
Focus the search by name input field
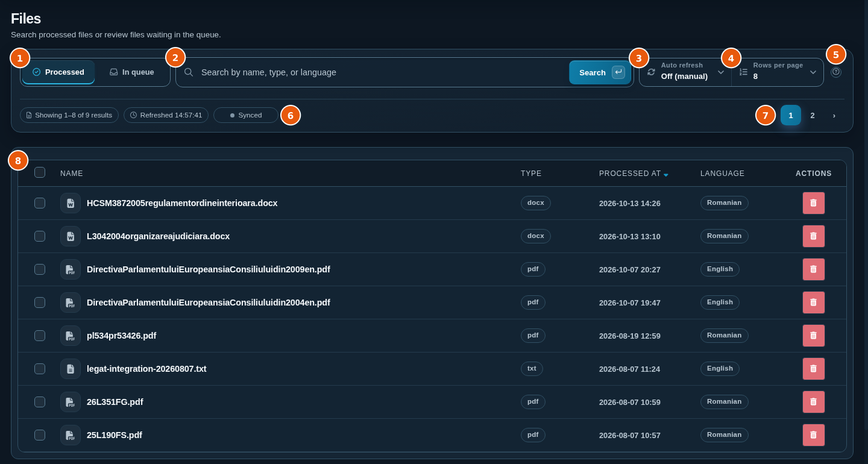click(383, 72)
